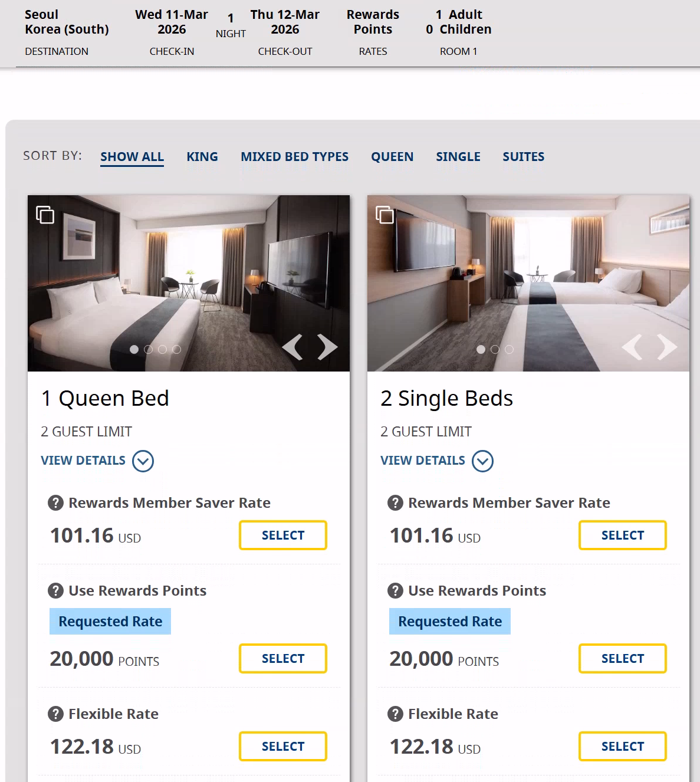This screenshot has height=782, width=700.
Task: Select third carousel dot on Single Beds photo
Action: click(510, 350)
